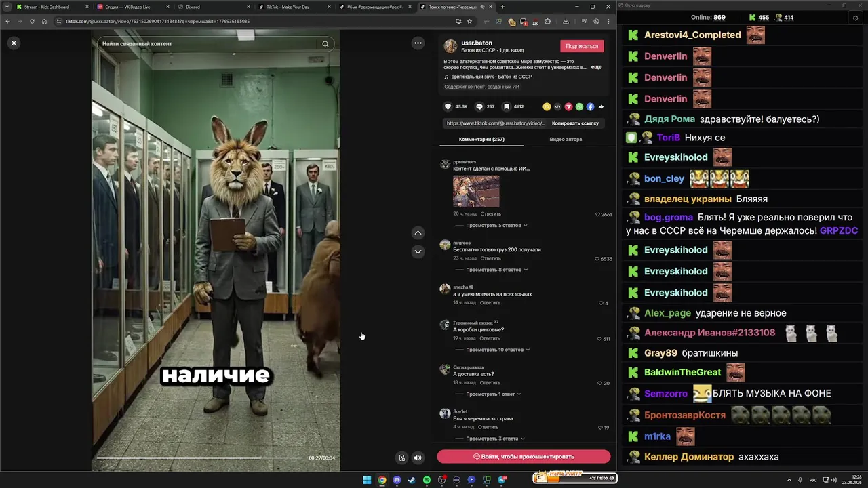
Task: Expand 'Просмотреть 5 ответов'
Action: 496,225
